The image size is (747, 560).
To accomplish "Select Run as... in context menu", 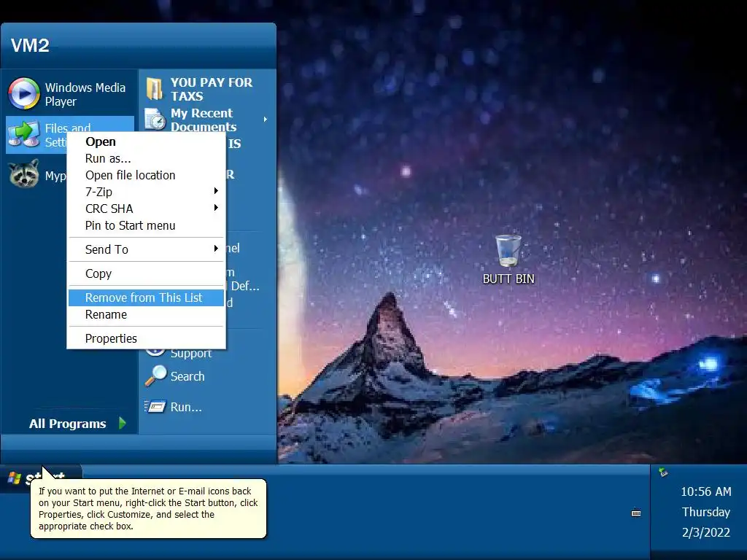I will (x=146, y=158).
